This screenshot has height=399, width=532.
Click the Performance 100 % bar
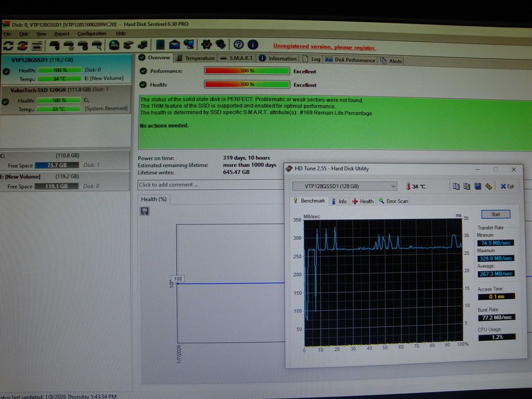tap(247, 71)
